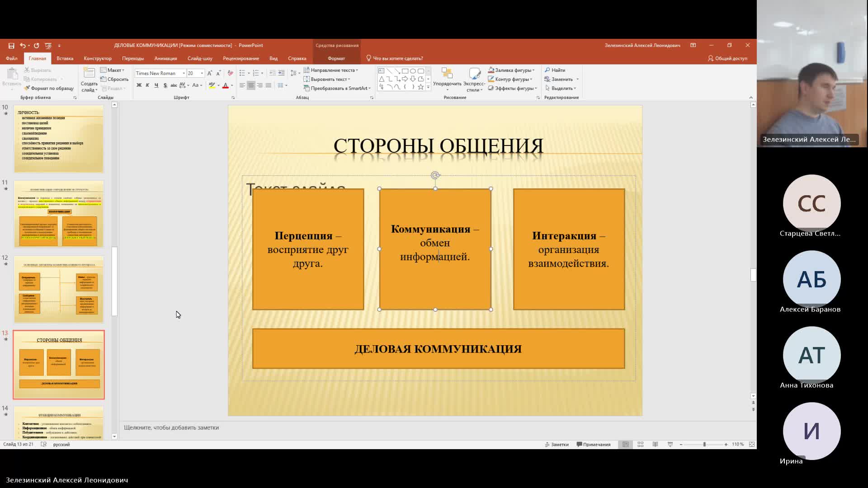Screen dimensions: 868x488
Task: Toggle Center alignment button
Action: pos(251,85)
